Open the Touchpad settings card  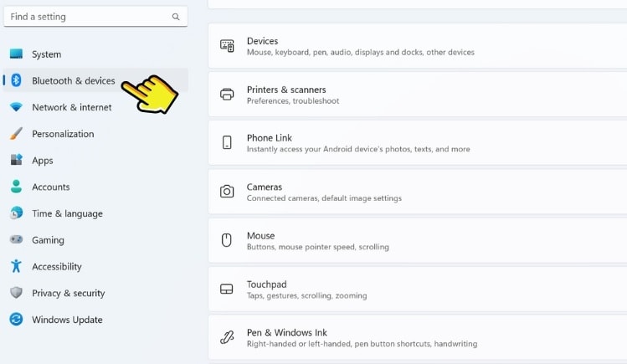pyautogui.click(x=418, y=290)
